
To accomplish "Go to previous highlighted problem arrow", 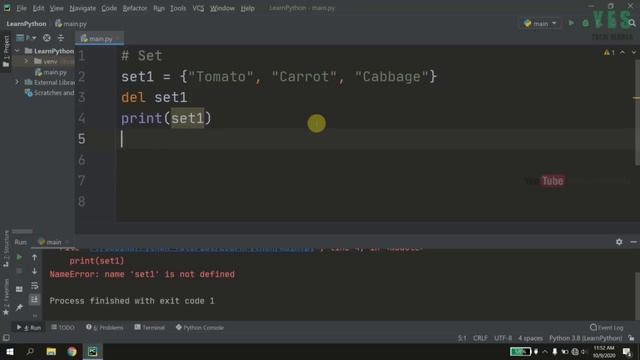I will [x=622, y=52].
